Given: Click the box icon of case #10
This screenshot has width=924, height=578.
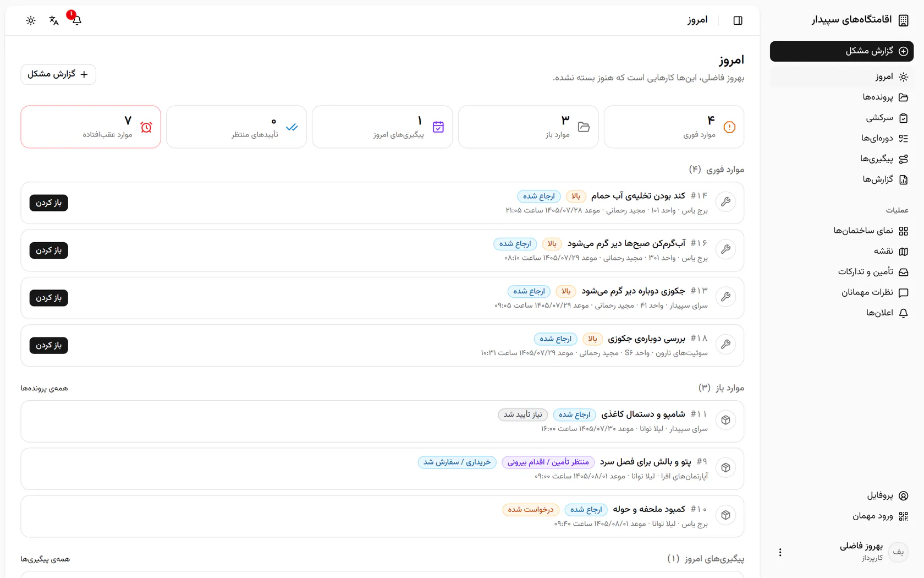Looking at the screenshot, I should [726, 515].
